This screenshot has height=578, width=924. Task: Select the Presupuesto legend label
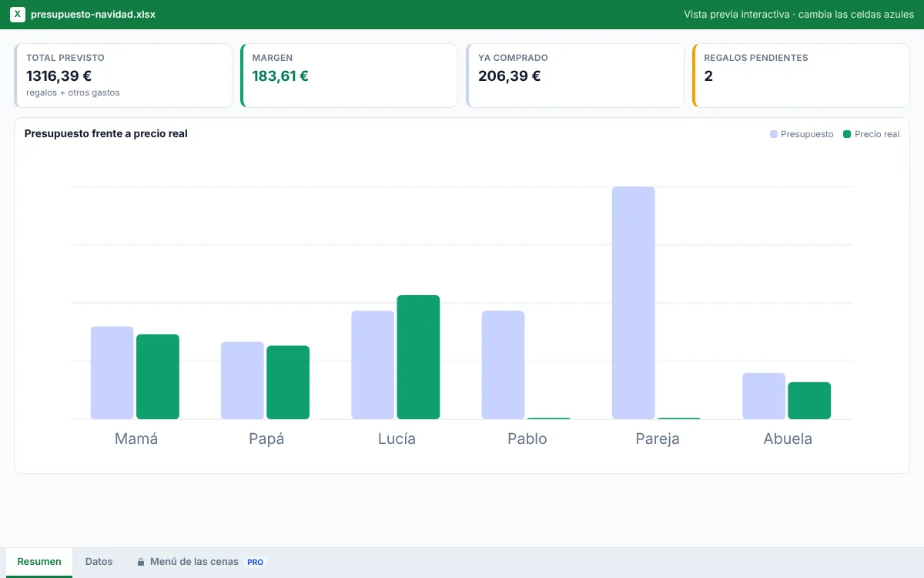[x=807, y=134]
